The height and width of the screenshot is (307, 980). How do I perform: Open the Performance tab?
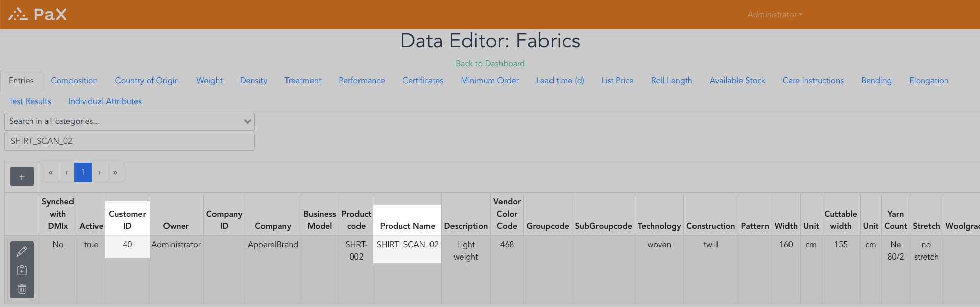point(362,81)
